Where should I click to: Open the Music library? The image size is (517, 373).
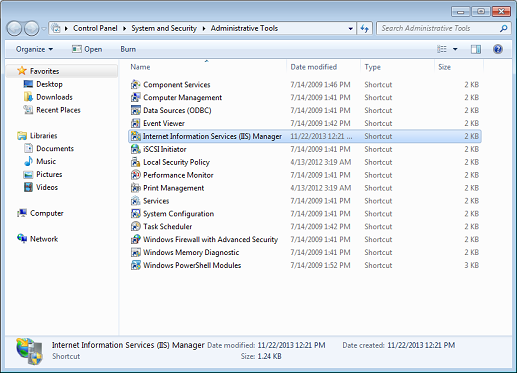coord(46,162)
